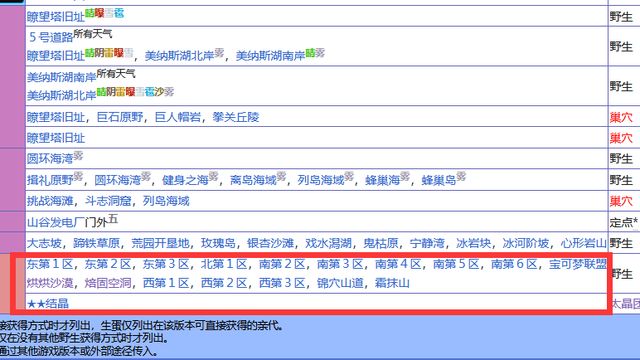Click 银杏沙滩 link
This screenshot has height=360, width=640.
point(270,243)
